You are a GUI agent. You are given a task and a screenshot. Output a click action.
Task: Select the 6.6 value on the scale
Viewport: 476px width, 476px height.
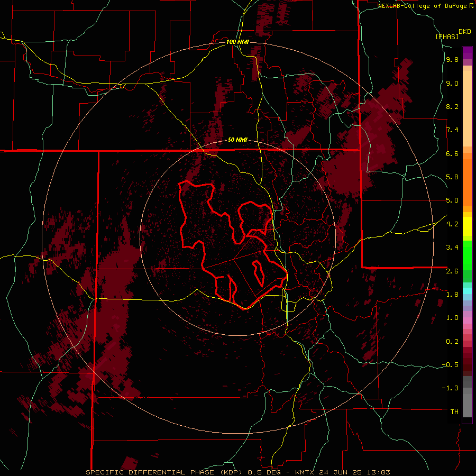(x=452, y=153)
